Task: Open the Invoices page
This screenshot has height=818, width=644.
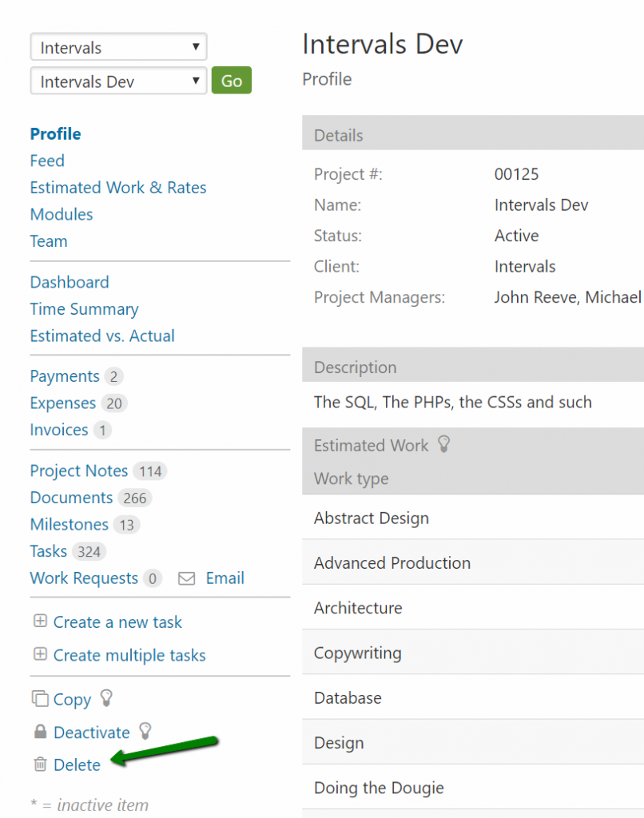Action: [59, 430]
